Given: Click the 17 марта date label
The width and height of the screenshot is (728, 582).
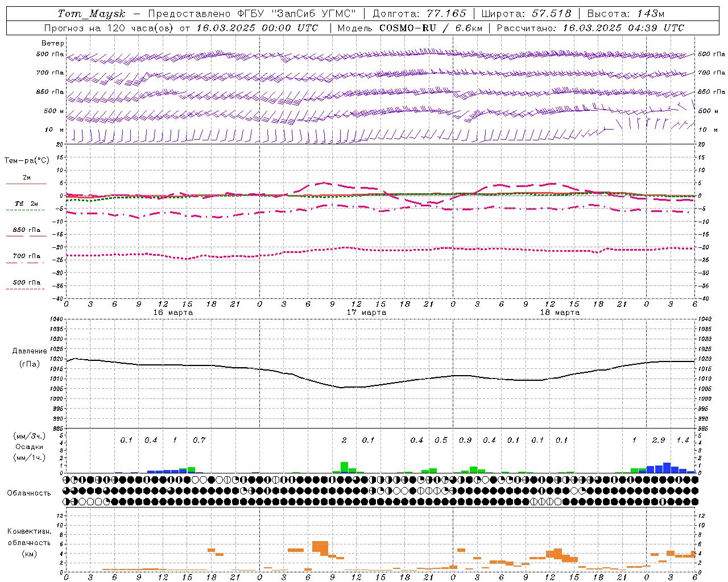Looking at the screenshot, I should 366,313.
